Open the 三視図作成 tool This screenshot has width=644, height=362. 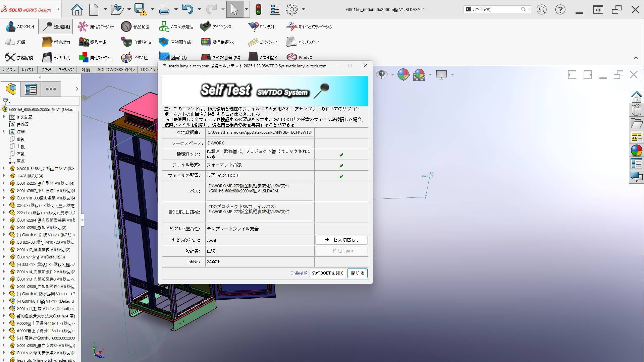tap(164, 42)
